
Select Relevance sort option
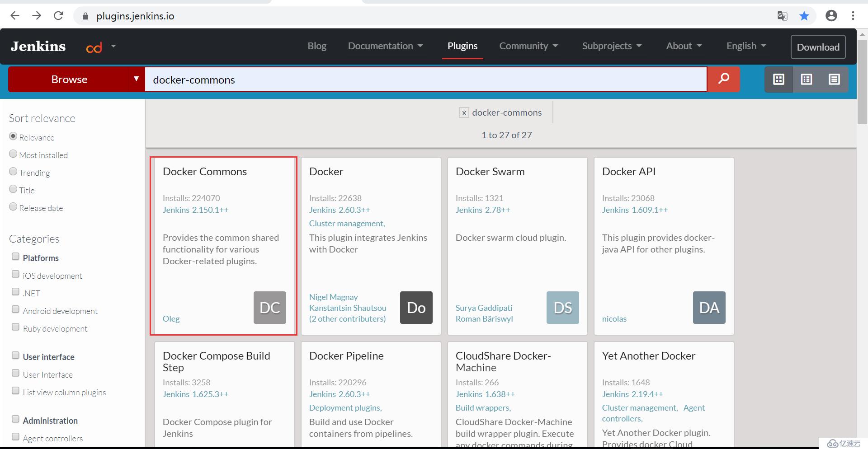click(x=13, y=136)
